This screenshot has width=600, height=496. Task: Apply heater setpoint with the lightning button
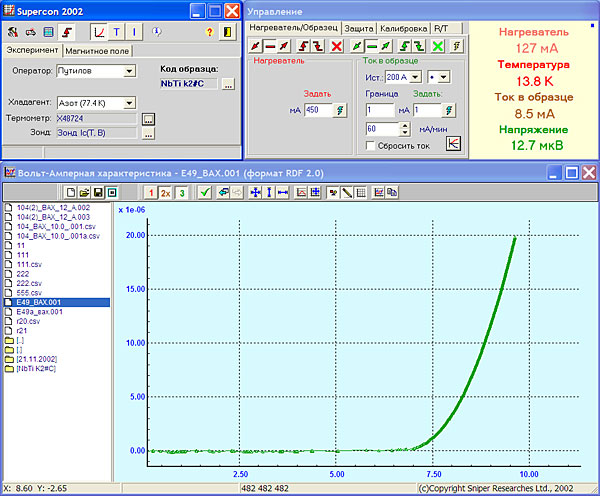click(340, 110)
